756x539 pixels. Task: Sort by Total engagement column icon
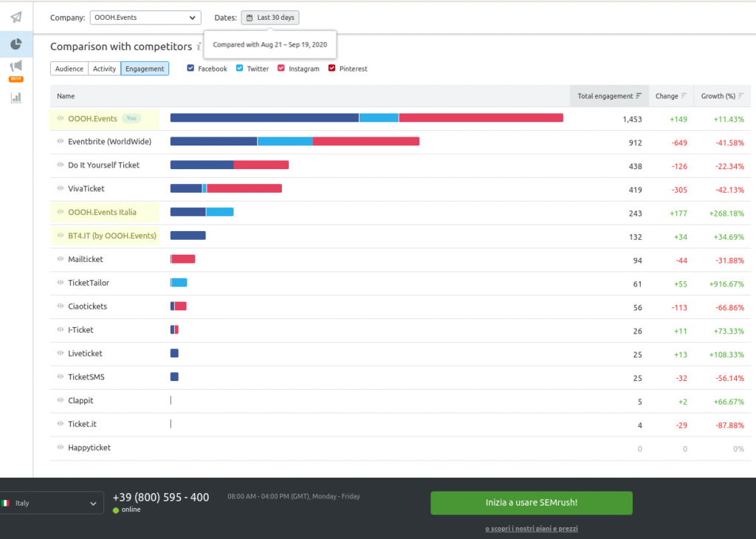pos(639,96)
